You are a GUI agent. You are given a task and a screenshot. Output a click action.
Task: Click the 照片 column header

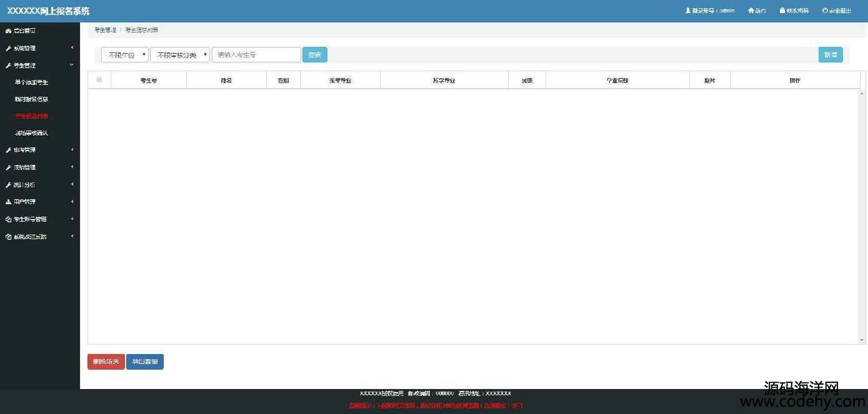(710, 81)
